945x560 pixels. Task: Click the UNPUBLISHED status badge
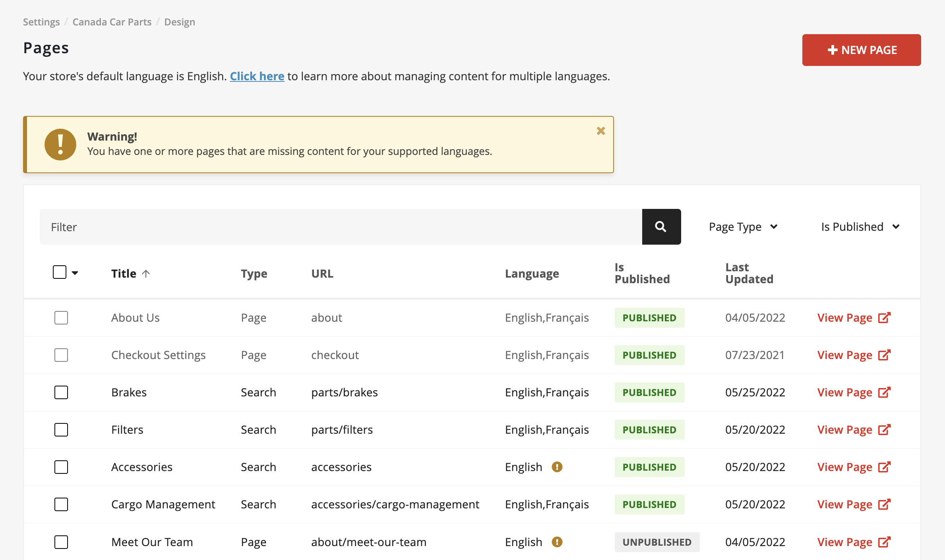tap(657, 542)
